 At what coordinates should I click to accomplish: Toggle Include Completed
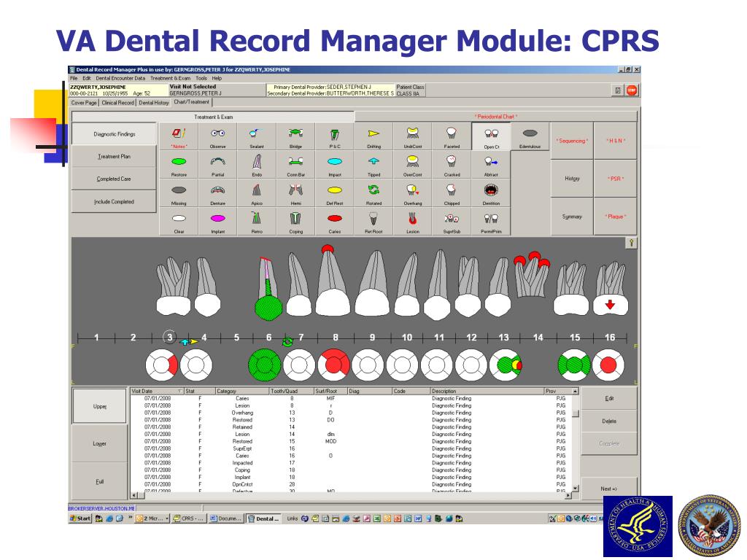coord(114,202)
